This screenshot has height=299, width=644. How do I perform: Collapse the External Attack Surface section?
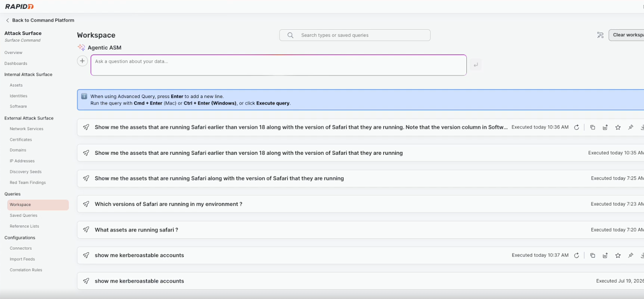pos(29,118)
